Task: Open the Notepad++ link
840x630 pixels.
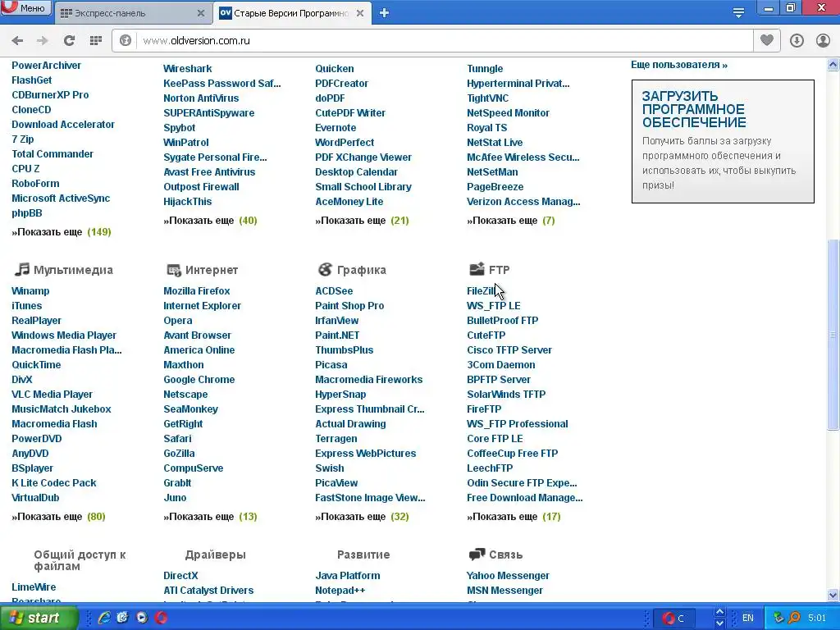Action: tap(340, 591)
